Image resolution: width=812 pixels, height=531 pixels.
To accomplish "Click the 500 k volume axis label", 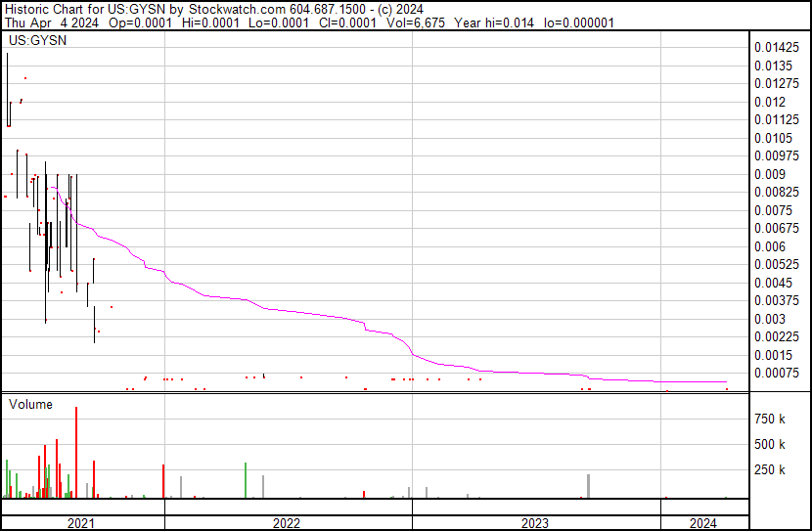I will click(770, 445).
